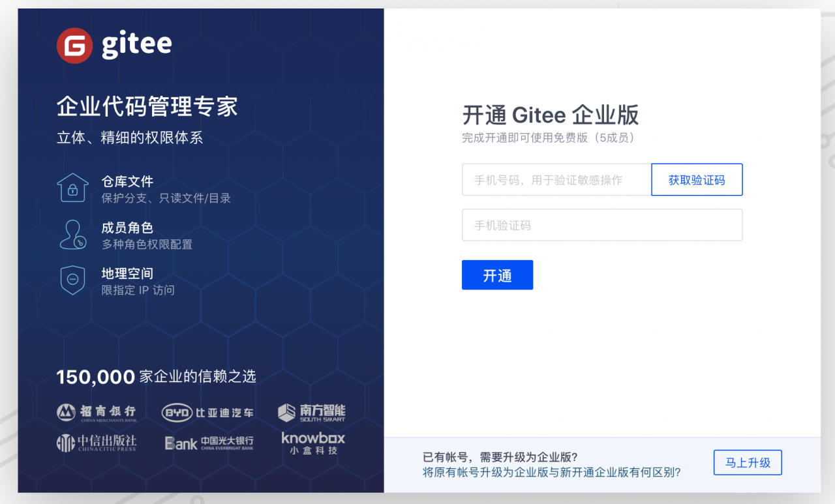Click the 150,000 家企业的信赖之选 text
The image size is (835, 504).
click(x=156, y=377)
